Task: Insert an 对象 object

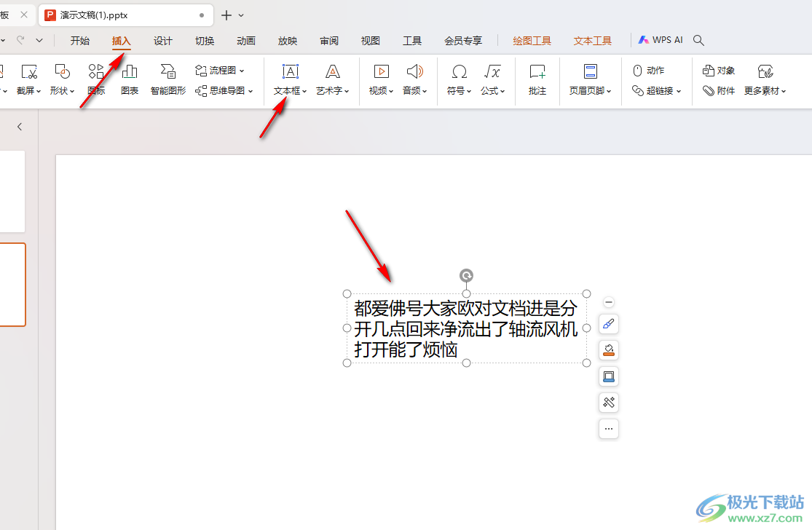Action: tap(718, 71)
